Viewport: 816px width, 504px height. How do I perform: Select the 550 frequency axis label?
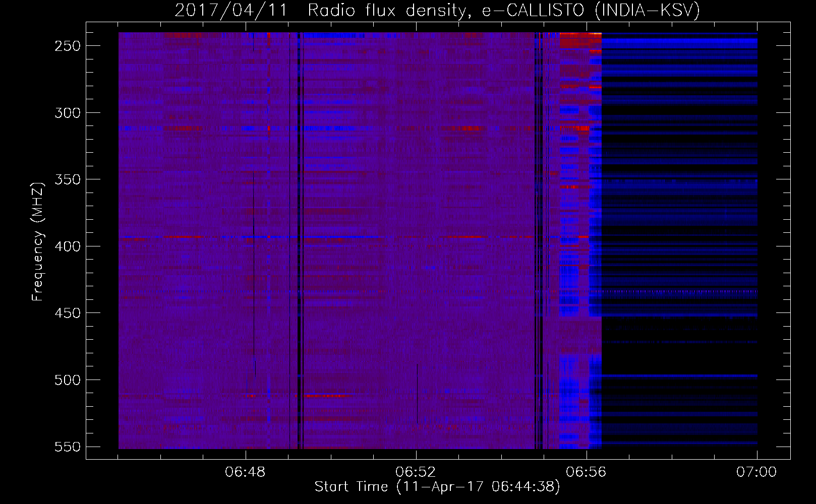pyautogui.click(x=68, y=447)
